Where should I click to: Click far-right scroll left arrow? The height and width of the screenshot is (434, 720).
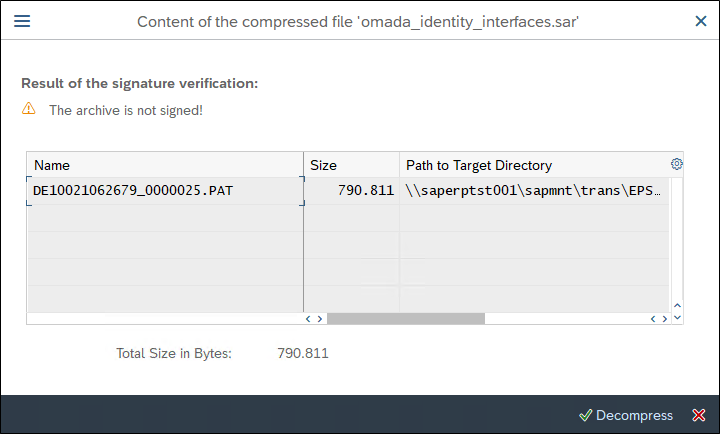653,319
